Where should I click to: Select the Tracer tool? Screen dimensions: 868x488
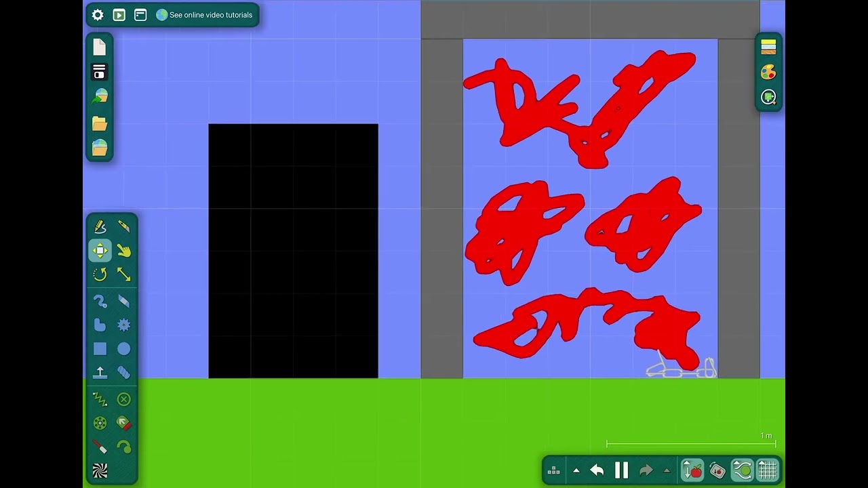coord(123,447)
